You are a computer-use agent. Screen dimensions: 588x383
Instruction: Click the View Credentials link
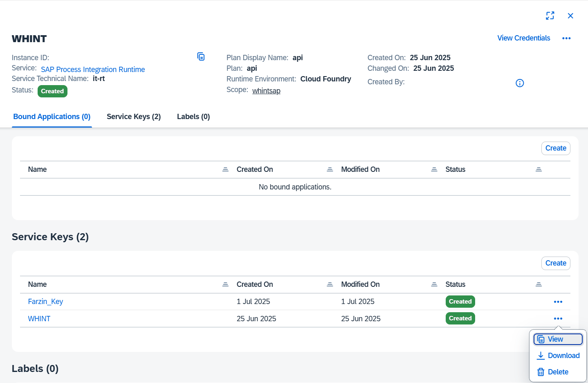tap(523, 38)
